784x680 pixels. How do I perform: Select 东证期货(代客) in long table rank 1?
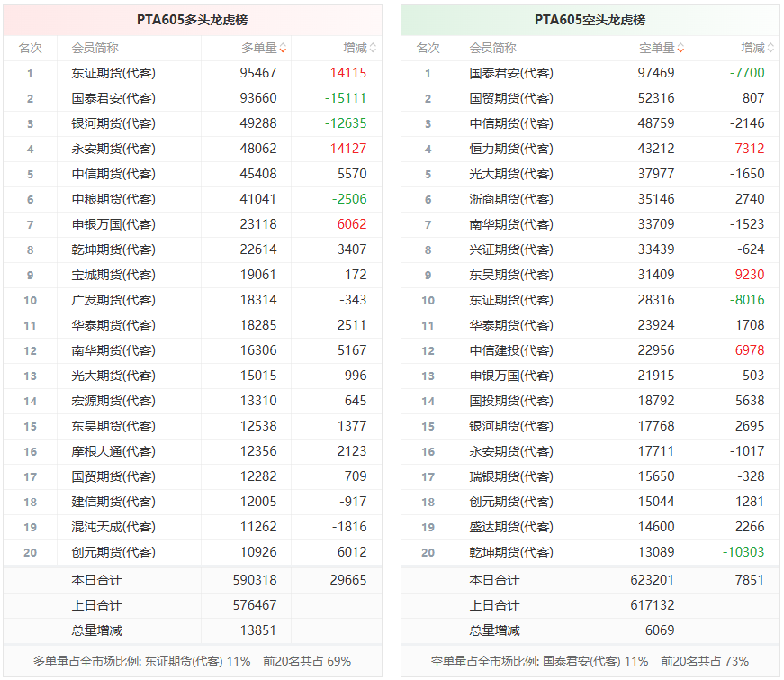[113, 73]
